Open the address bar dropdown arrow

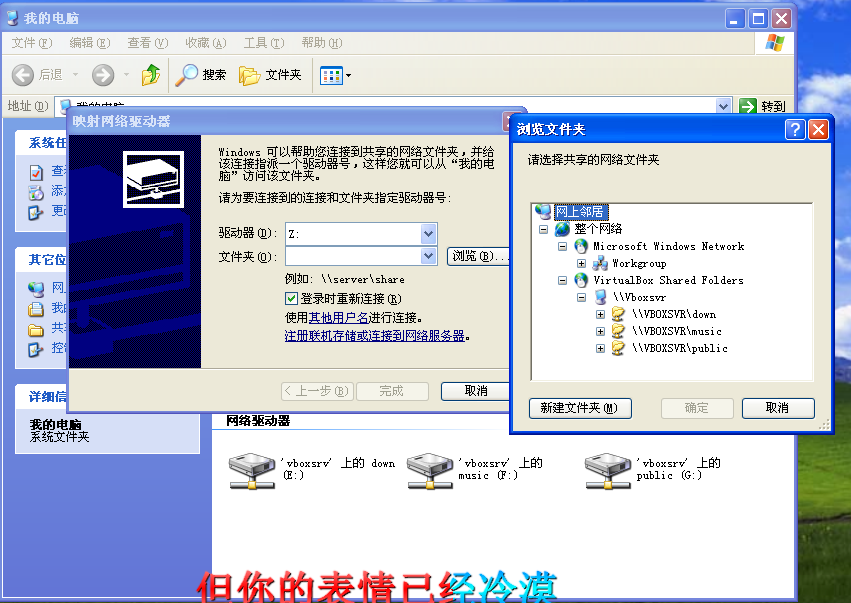click(x=723, y=106)
